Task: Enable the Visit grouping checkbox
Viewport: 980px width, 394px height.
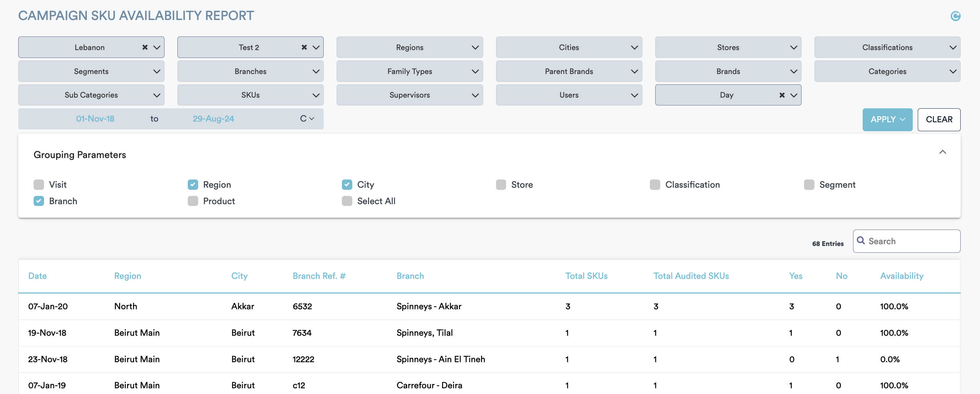Action: click(x=39, y=183)
